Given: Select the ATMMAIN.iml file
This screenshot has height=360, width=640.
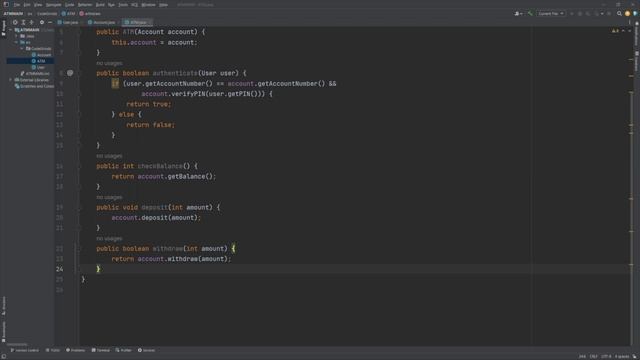Looking at the screenshot, I should click(x=35, y=73).
